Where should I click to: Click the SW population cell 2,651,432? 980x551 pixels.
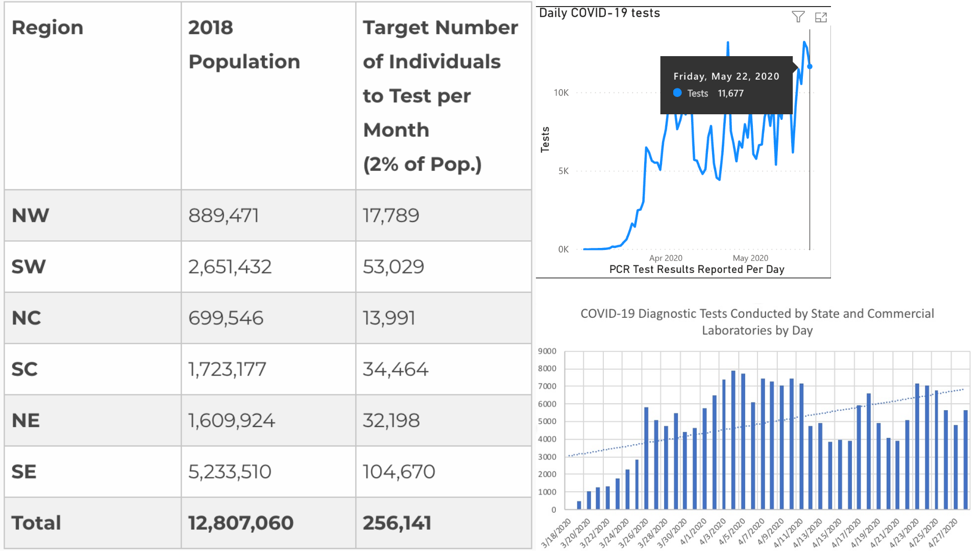tap(230, 267)
